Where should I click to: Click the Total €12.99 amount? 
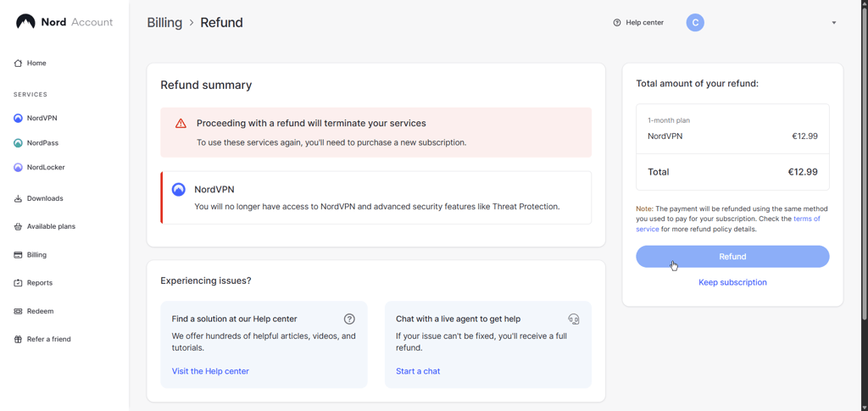[803, 172]
